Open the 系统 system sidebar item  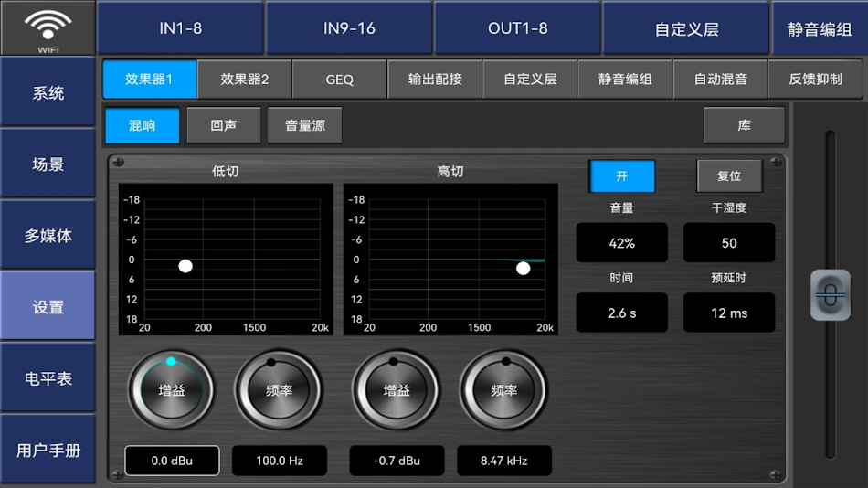point(48,92)
